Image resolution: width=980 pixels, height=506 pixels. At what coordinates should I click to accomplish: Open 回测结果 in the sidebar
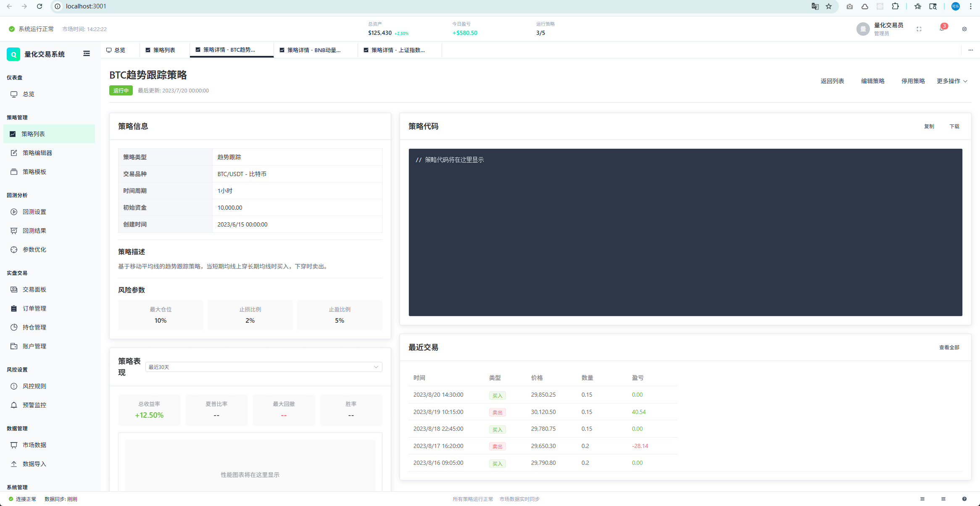click(49, 231)
